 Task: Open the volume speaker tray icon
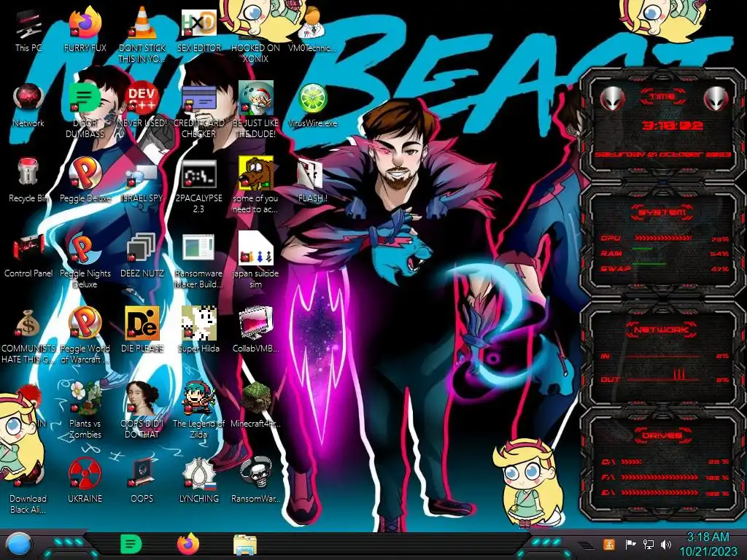coord(666,544)
